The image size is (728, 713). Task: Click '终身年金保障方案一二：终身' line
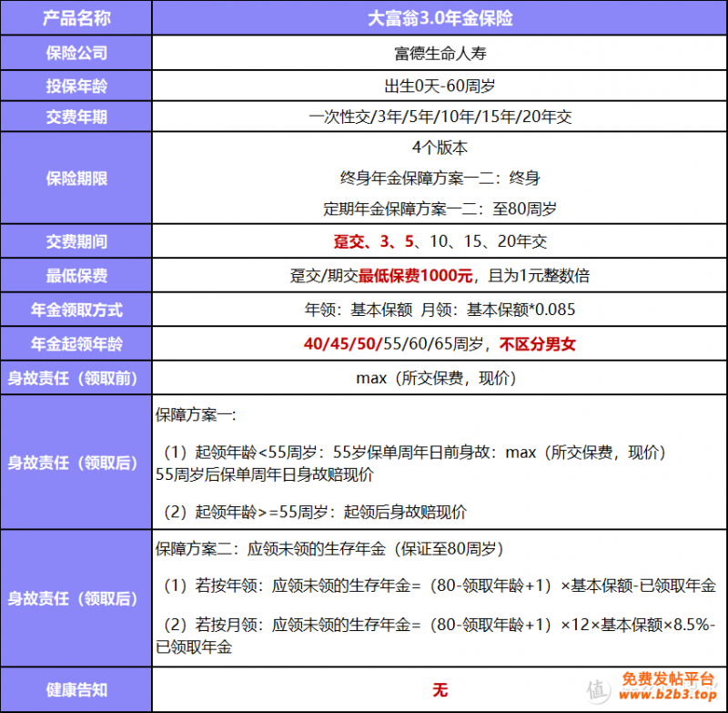pos(440,178)
